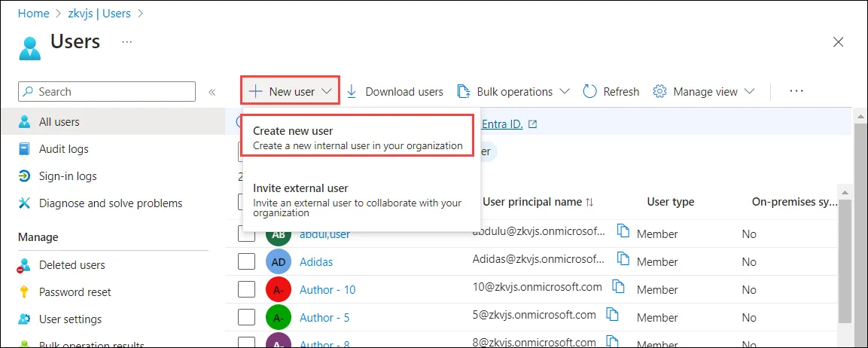868x348 pixels.
Task: Click the Password reset key icon
Action: [24, 292]
